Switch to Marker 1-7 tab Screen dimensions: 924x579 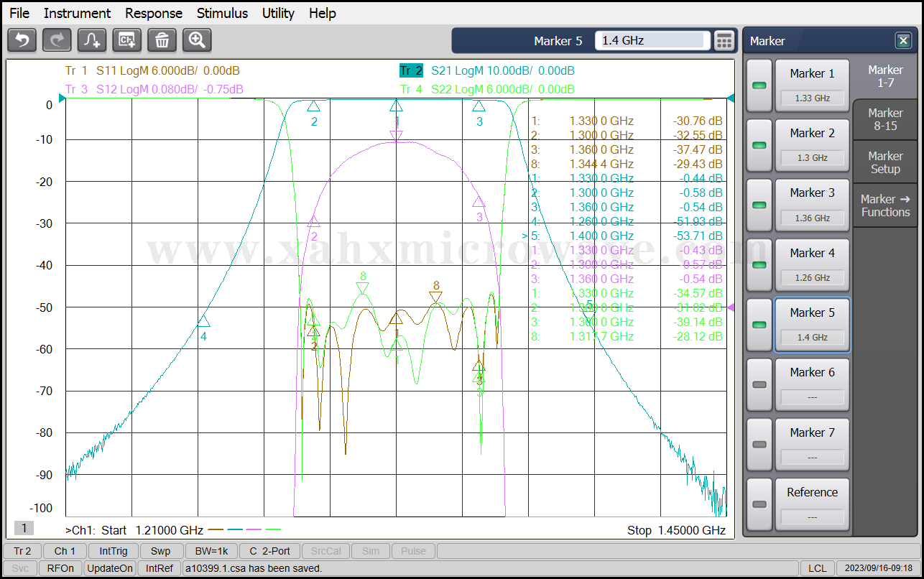tap(885, 76)
